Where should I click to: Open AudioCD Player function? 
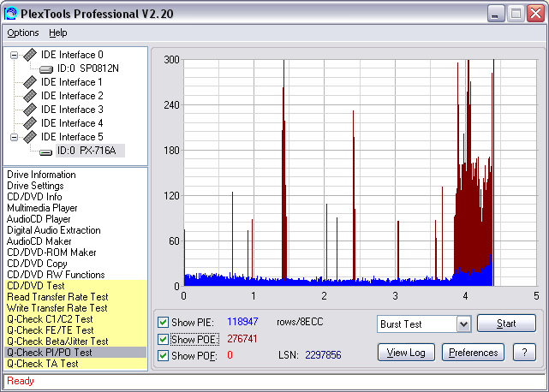click(x=39, y=219)
